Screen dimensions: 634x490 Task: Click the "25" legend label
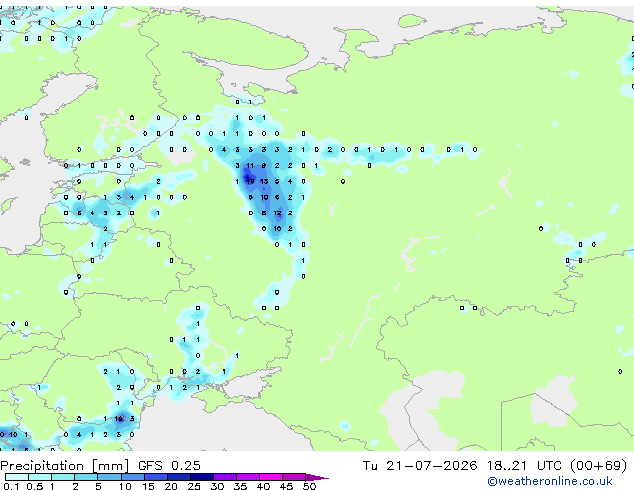tap(194, 486)
